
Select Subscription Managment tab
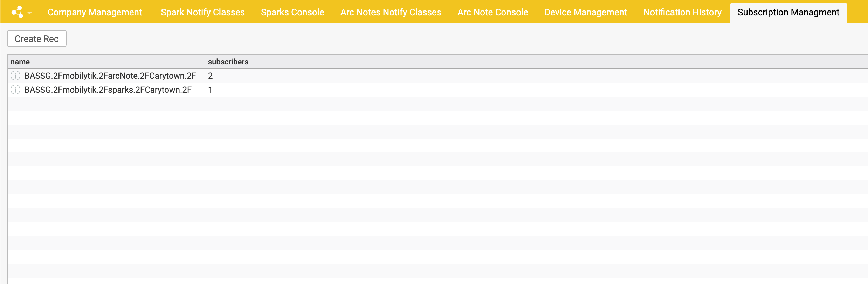click(x=788, y=12)
